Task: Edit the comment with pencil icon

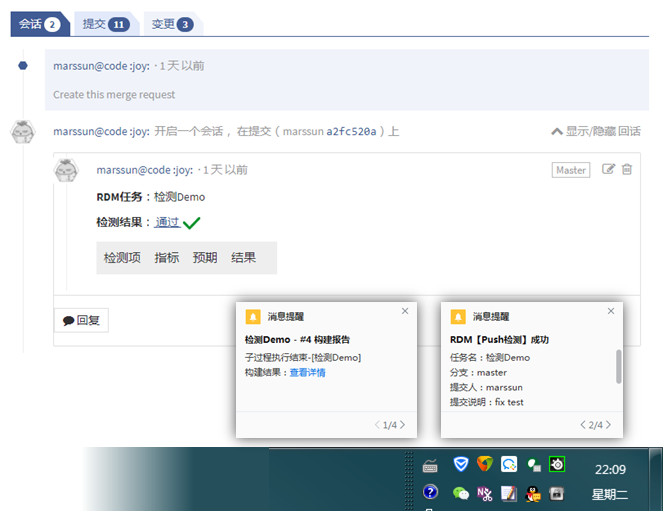Action: coord(608,169)
